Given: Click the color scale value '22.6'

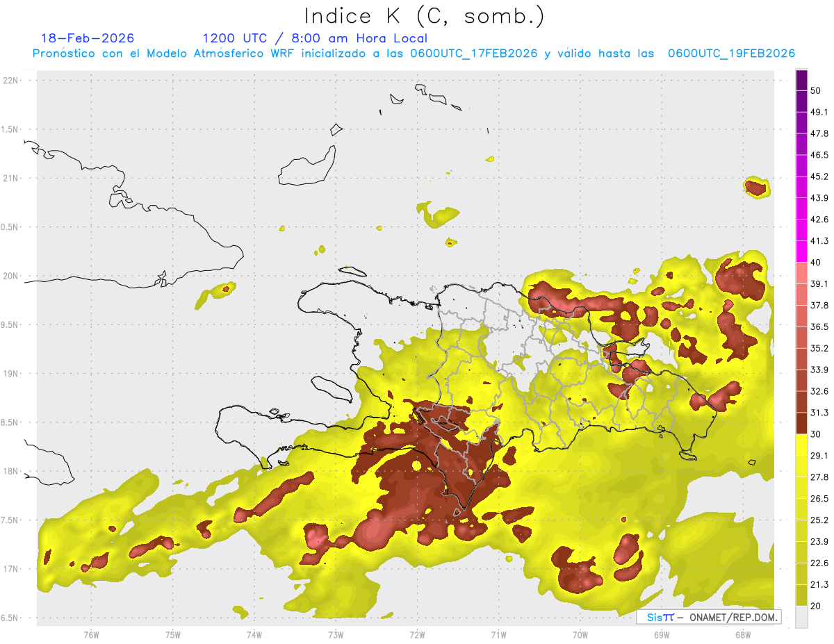Looking at the screenshot, I should (x=819, y=563).
